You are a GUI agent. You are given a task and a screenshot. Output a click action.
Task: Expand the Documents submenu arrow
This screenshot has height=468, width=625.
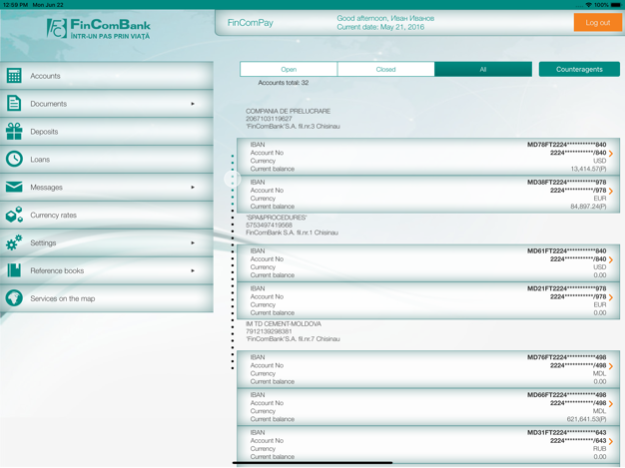click(193, 104)
